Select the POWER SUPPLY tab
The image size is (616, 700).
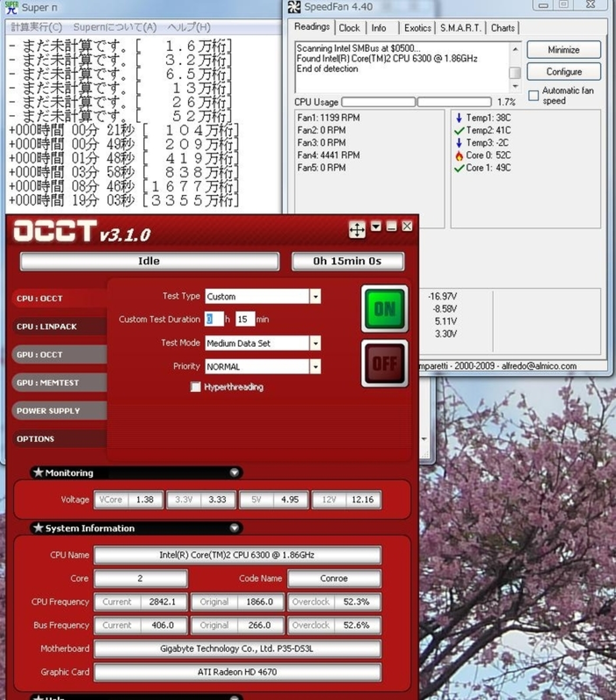pyautogui.click(x=59, y=411)
